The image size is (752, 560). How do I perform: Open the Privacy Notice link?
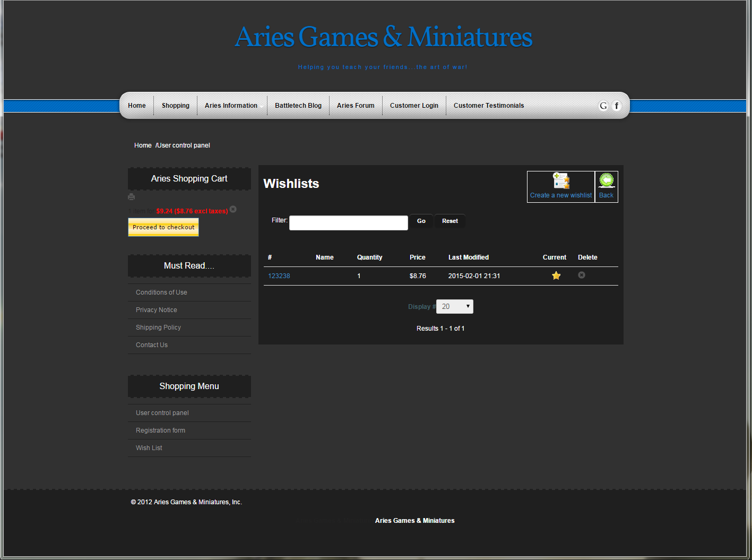(x=157, y=310)
